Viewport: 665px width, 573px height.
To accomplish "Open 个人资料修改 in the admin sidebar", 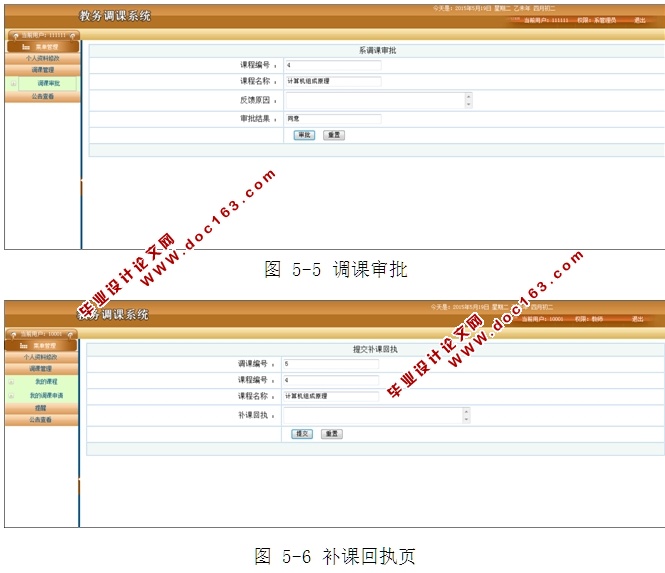I will coord(42,58).
